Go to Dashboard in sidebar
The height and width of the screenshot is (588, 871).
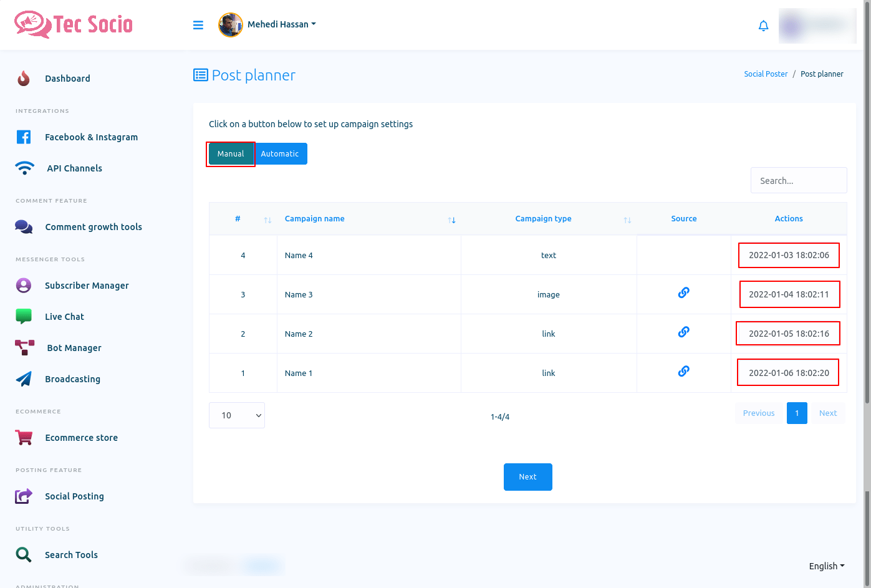[67, 79]
